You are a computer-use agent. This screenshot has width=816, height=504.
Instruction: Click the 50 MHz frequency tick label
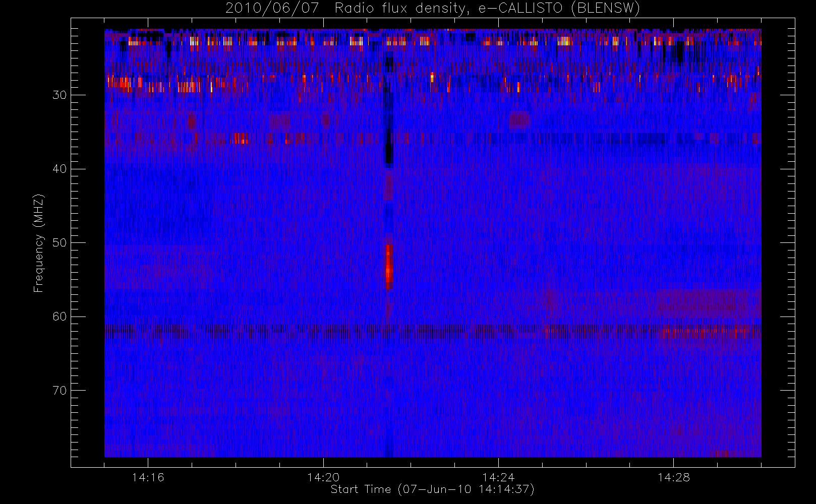(x=60, y=243)
